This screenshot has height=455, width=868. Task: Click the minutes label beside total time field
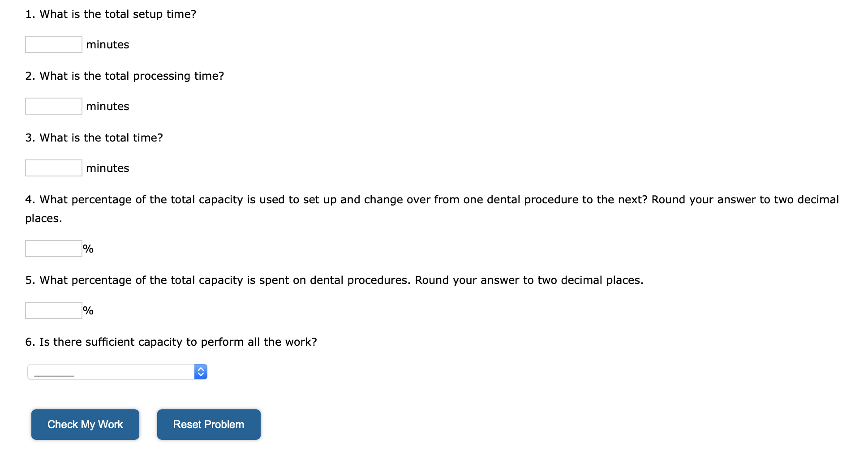pyautogui.click(x=107, y=168)
